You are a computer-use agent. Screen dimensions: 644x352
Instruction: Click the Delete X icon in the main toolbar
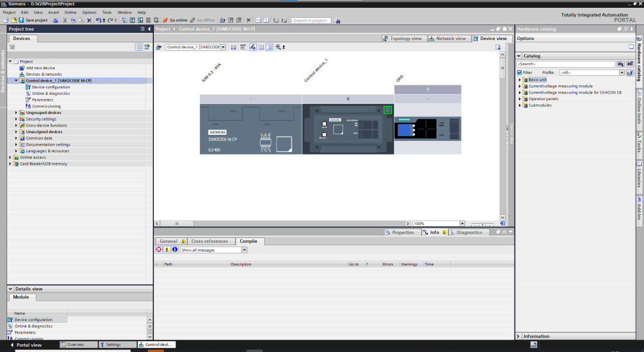coord(89,20)
